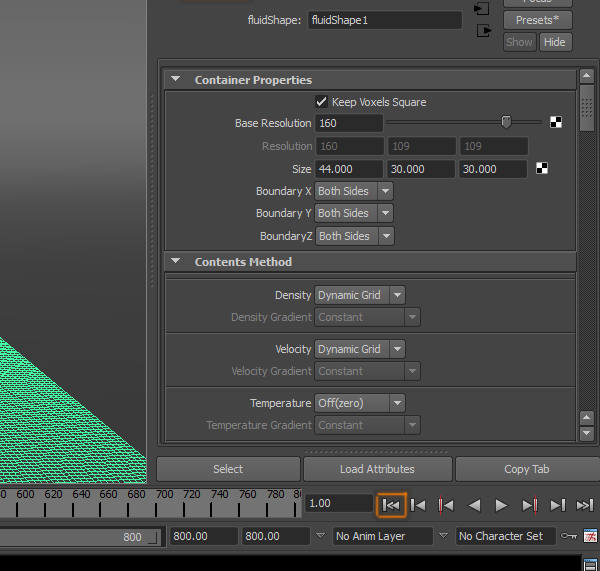600x571 pixels.
Task: Click the Load Attributes button
Action: [x=377, y=469]
